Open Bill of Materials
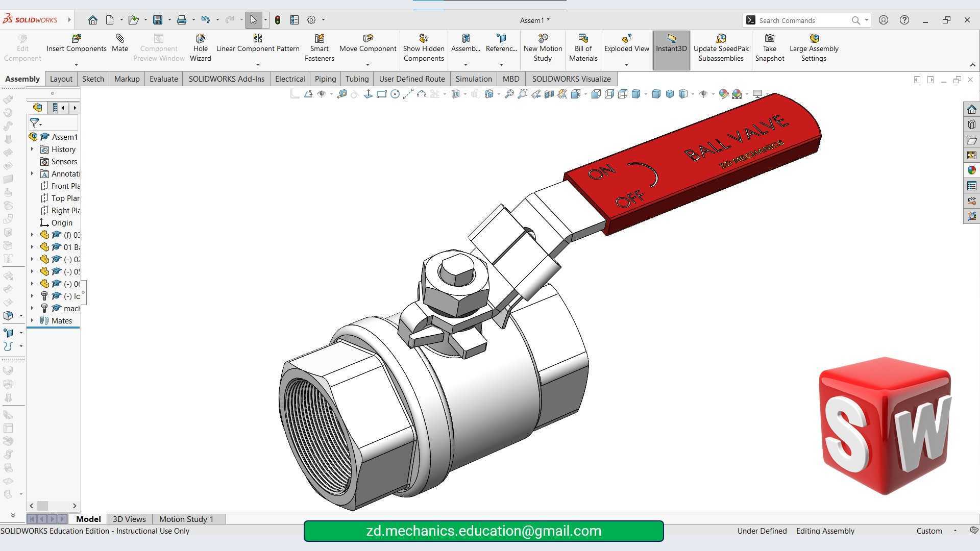980x551 pixels. pos(583,48)
